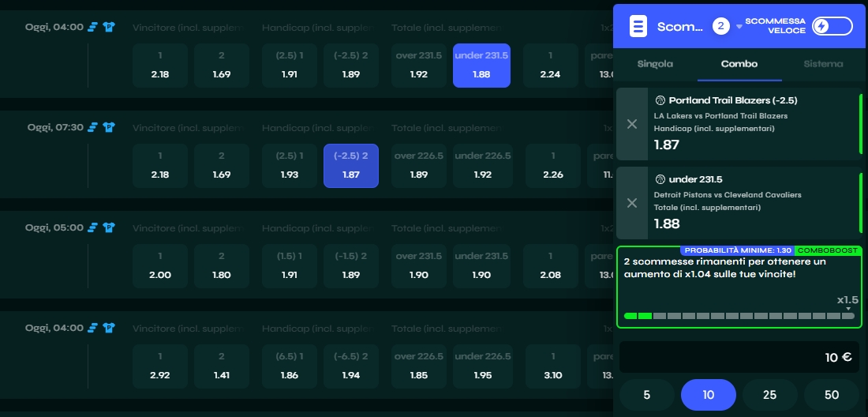Image resolution: width=868 pixels, height=417 pixels.
Task: Pick 1x2 home odds 2.08
Action: (x=550, y=266)
